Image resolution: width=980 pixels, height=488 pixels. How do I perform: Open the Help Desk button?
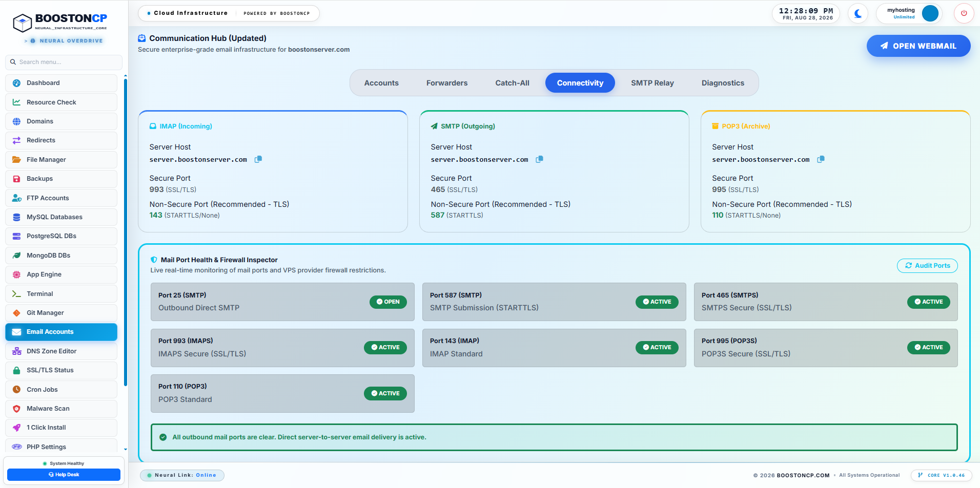pos(64,475)
